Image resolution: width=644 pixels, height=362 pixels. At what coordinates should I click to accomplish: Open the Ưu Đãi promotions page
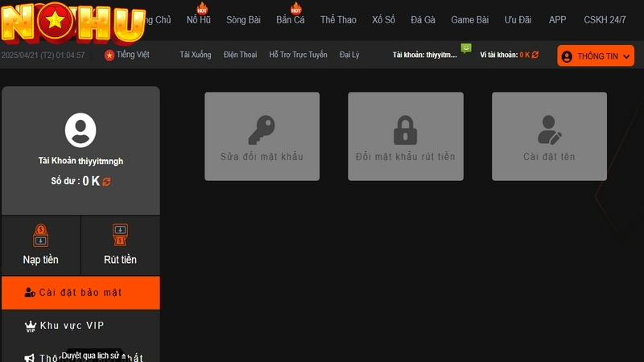pos(518,19)
